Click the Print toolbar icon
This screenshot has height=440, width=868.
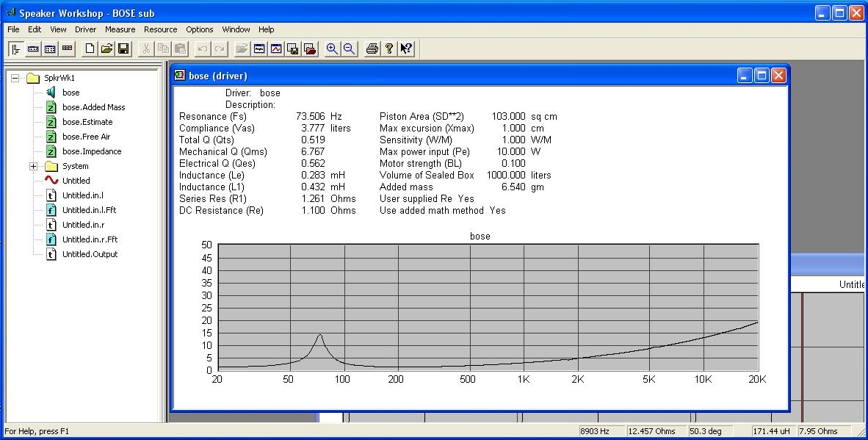point(372,48)
